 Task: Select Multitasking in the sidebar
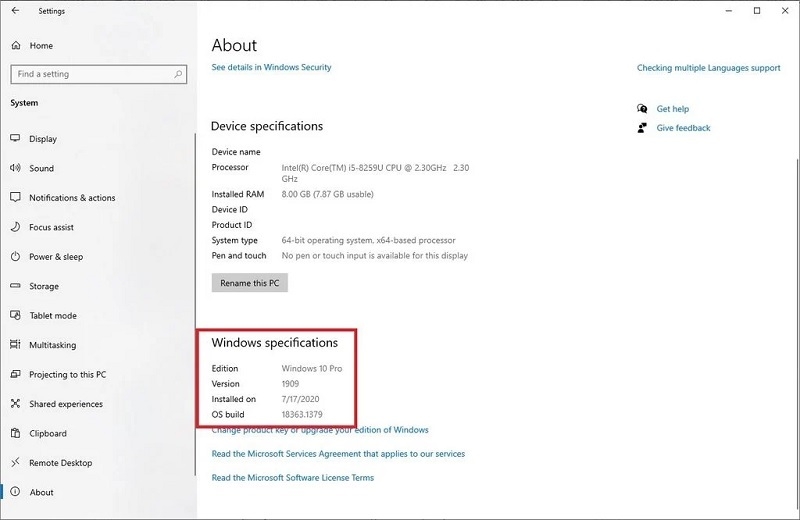tap(54, 345)
